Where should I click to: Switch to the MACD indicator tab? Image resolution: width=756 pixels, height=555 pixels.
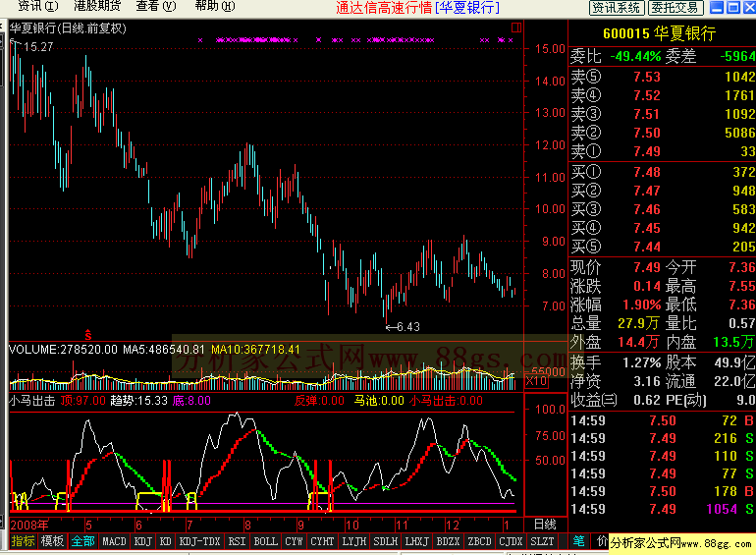click(x=114, y=541)
